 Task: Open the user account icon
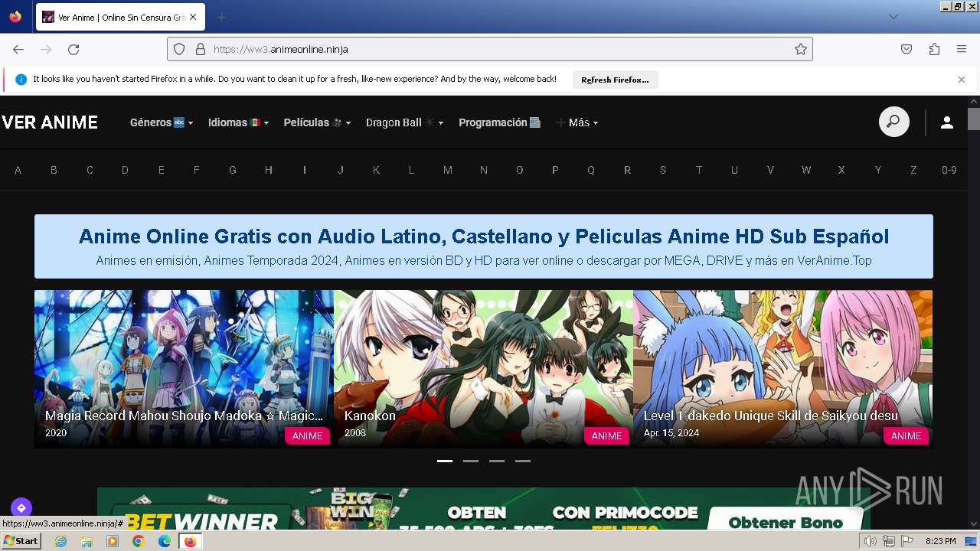(x=947, y=122)
